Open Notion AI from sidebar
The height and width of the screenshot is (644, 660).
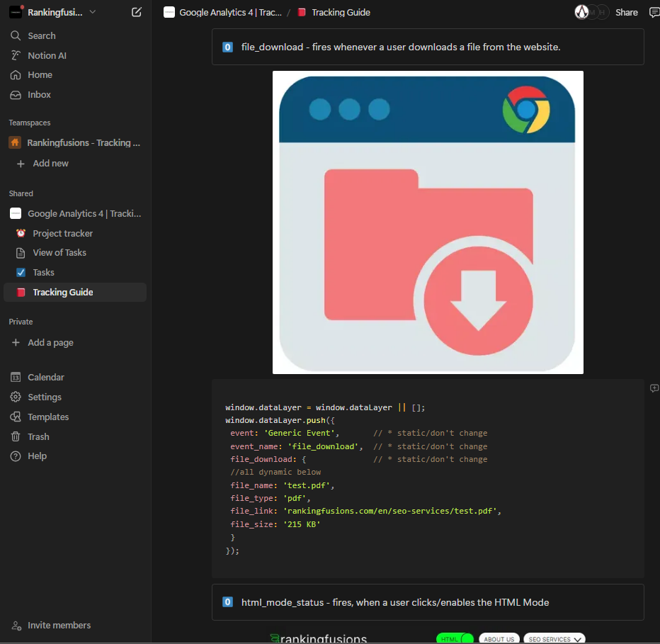pos(47,55)
